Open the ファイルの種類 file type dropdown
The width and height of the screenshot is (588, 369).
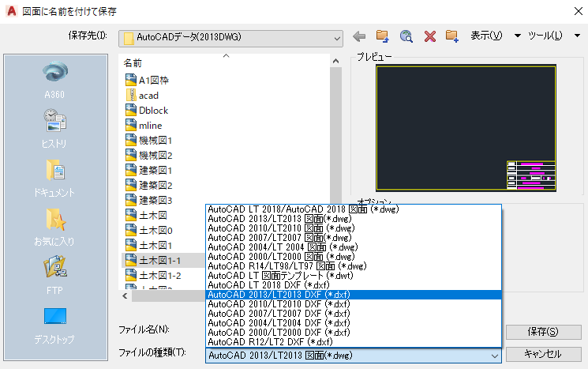pos(354,355)
